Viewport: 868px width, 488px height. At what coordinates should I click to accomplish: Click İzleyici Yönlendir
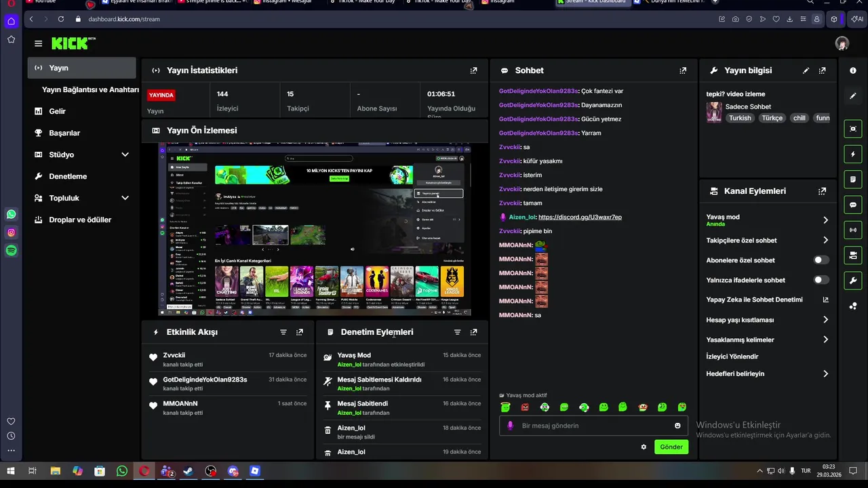click(732, 357)
